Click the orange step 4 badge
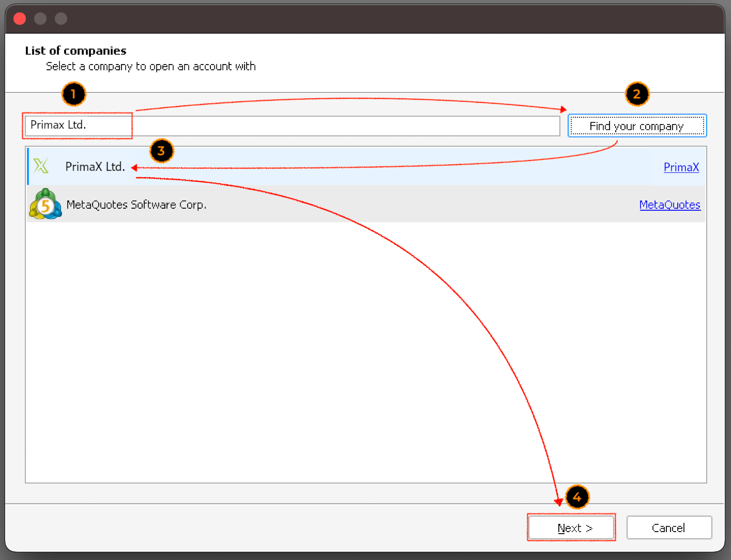Screen dimensions: 731x560 click(x=577, y=497)
